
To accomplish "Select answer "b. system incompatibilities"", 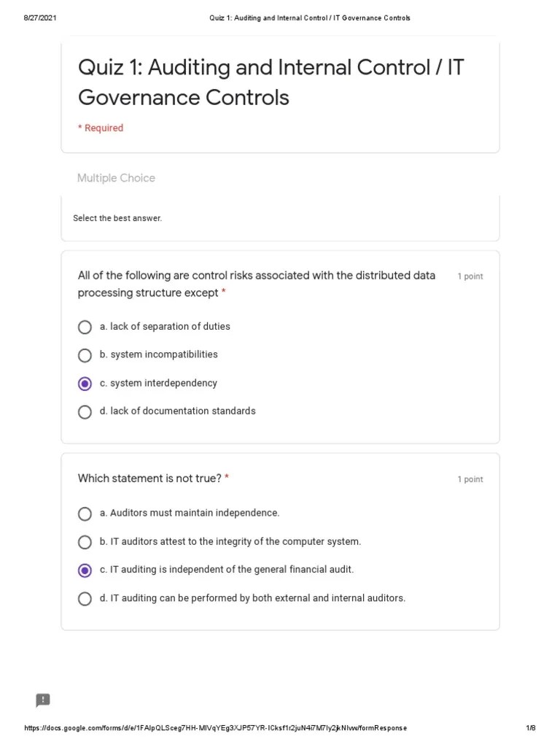I will (x=85, y=355).
